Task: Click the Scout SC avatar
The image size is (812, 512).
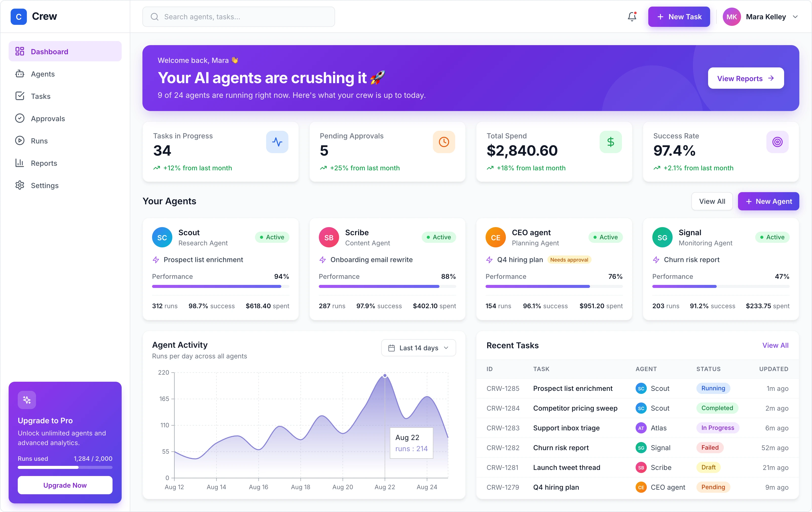Action: point(162,237)
